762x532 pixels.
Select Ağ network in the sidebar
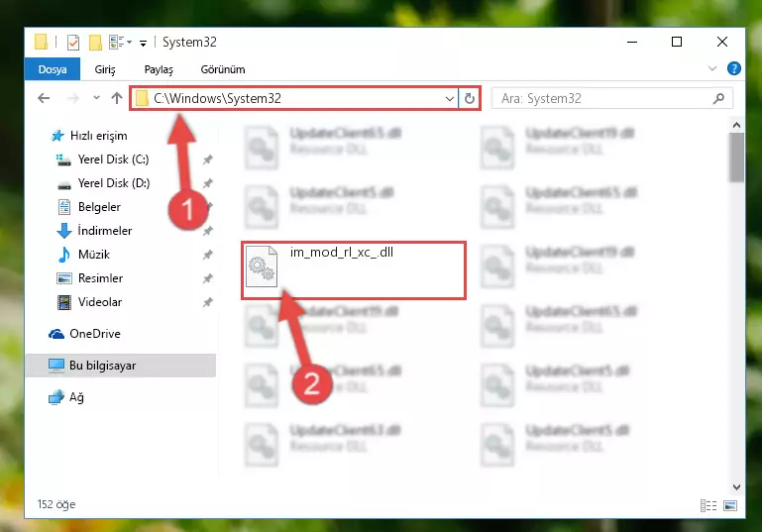(76, 397)
